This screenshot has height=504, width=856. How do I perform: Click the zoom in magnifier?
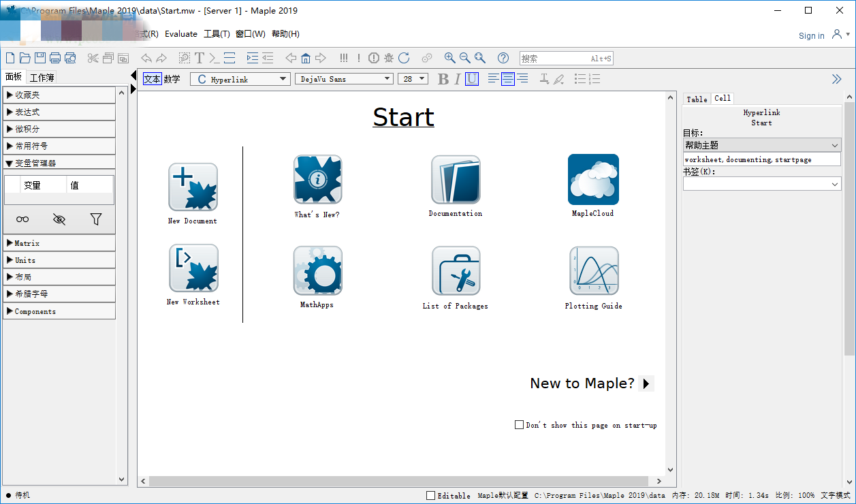449,58
